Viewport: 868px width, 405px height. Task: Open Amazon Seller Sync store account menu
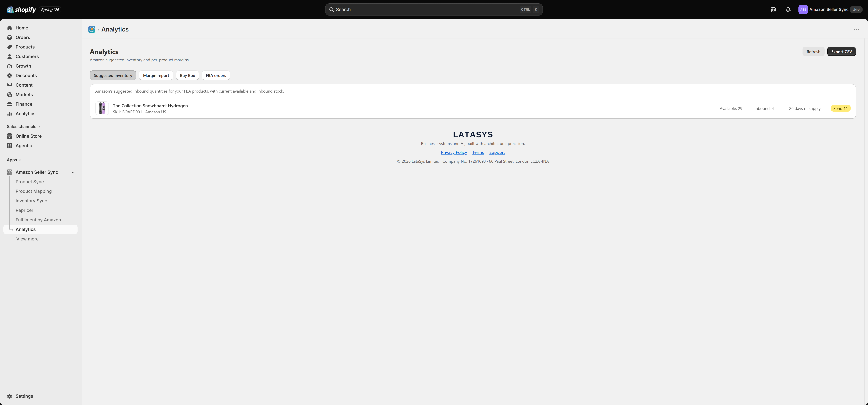point(830,9)
